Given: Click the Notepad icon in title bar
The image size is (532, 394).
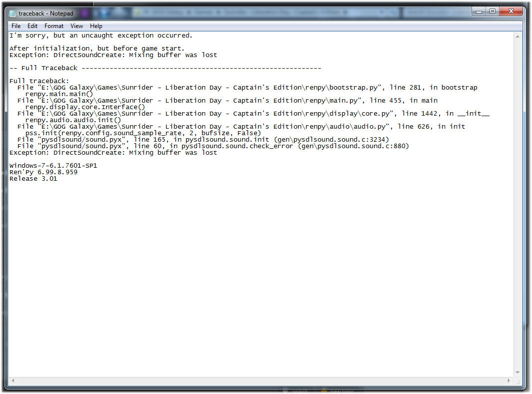Looking at the screenshot, I should (x=12, y=14).
